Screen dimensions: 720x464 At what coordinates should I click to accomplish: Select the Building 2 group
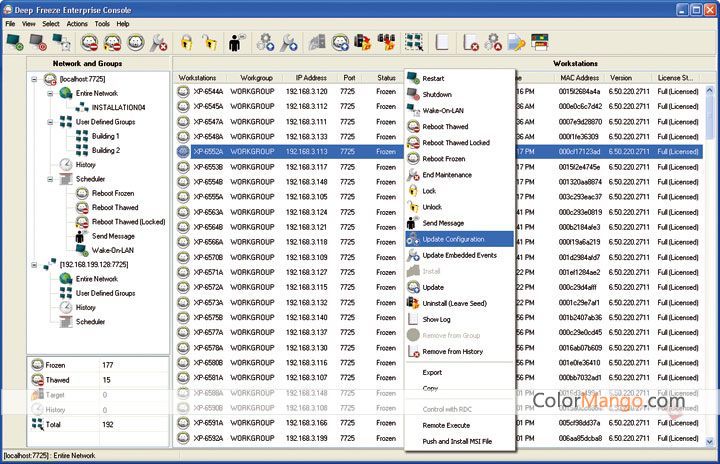pos(106,150)
